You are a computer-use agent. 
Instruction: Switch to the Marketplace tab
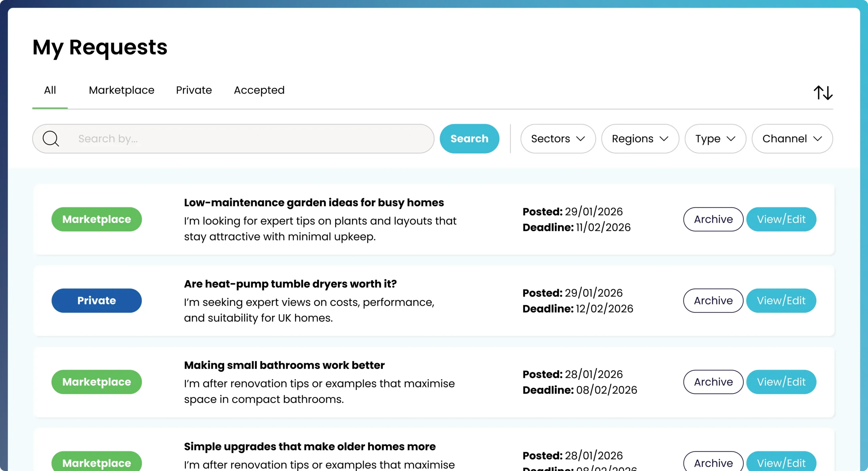[121, 90]
